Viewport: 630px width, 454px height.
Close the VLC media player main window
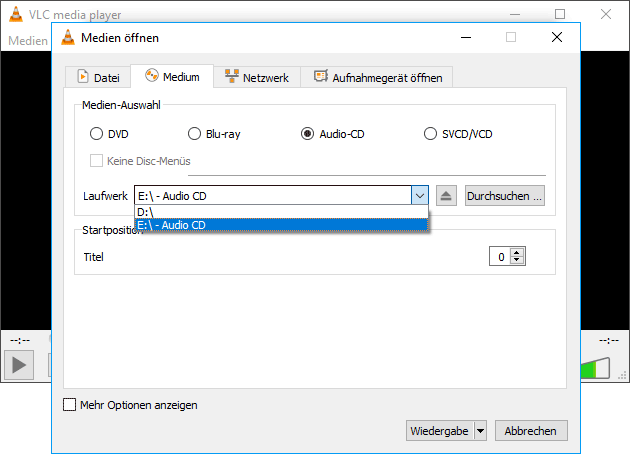coord(606,14)
